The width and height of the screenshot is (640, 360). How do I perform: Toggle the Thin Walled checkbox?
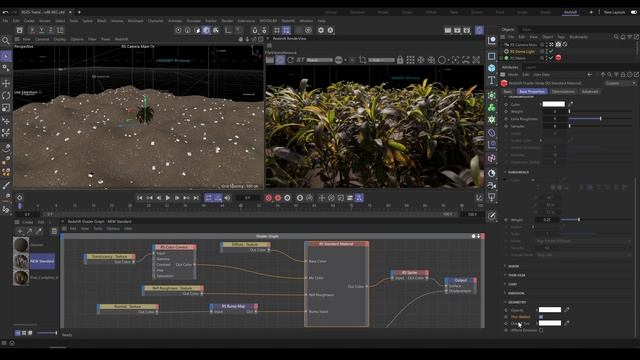point(541,317)
